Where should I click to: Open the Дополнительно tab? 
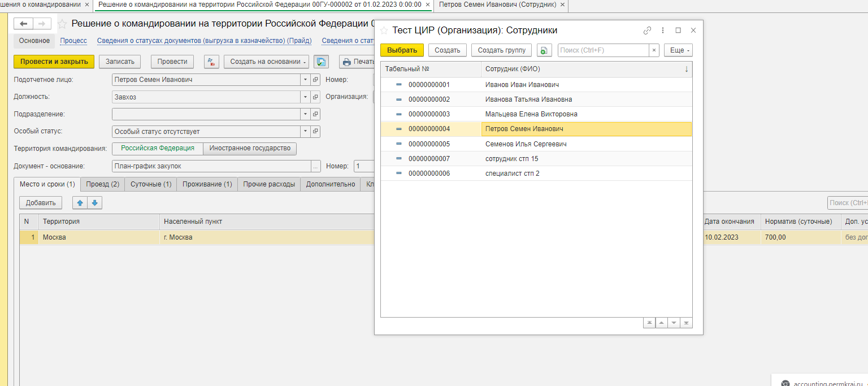point(331,184)
